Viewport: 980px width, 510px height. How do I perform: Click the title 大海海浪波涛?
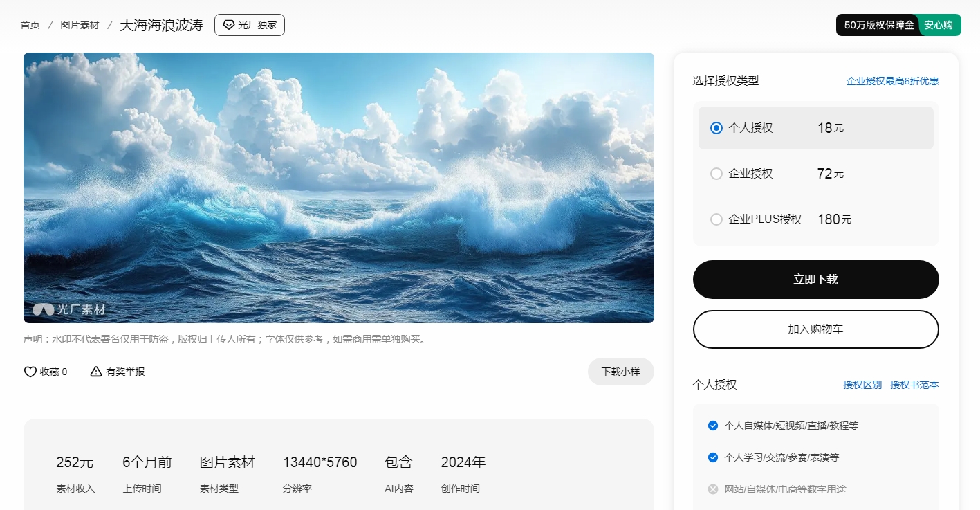161,25
